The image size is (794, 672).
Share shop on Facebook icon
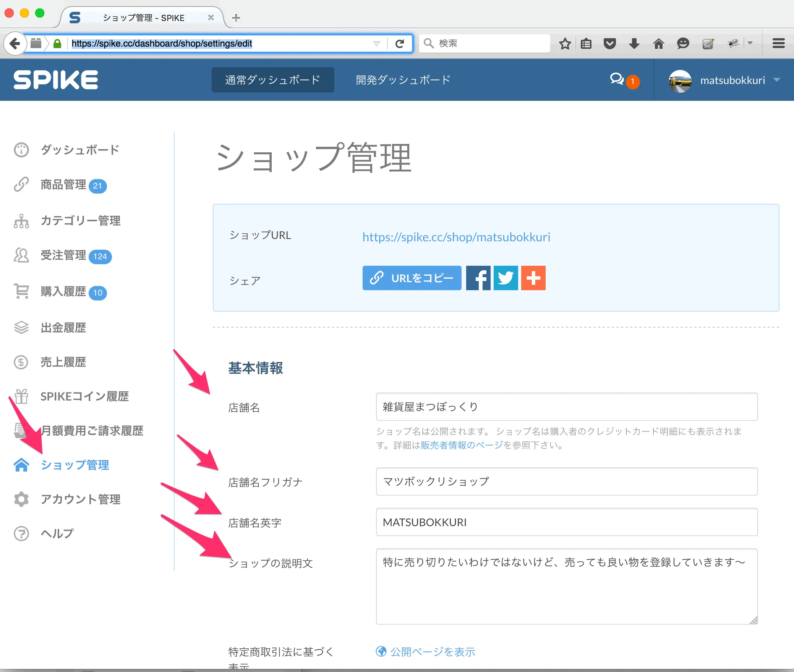(x=478, y=278)
